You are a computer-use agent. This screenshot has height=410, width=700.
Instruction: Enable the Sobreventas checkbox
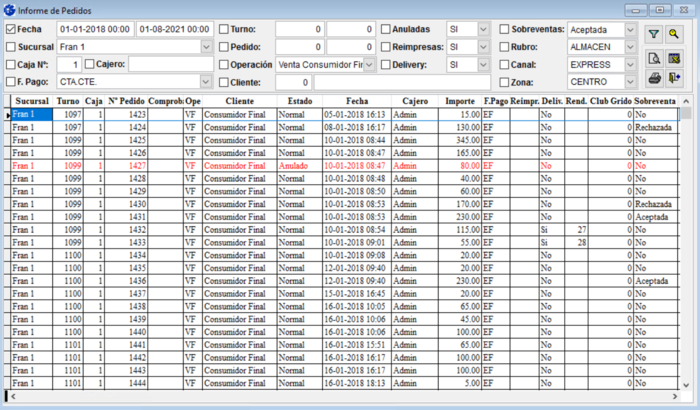pos(504,29)
